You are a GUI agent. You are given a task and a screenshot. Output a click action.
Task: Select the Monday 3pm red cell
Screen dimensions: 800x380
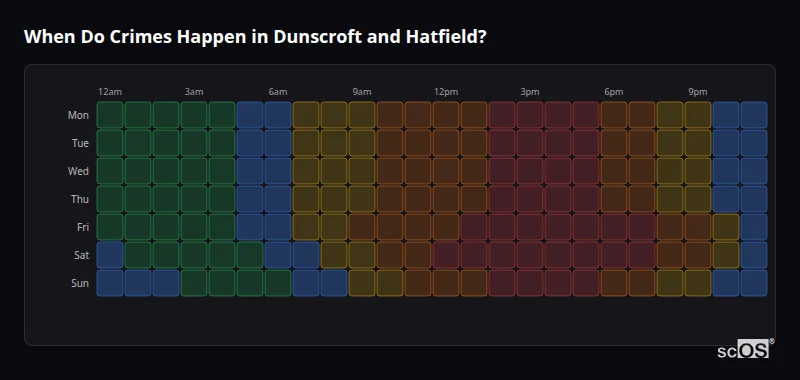(530, 115)
